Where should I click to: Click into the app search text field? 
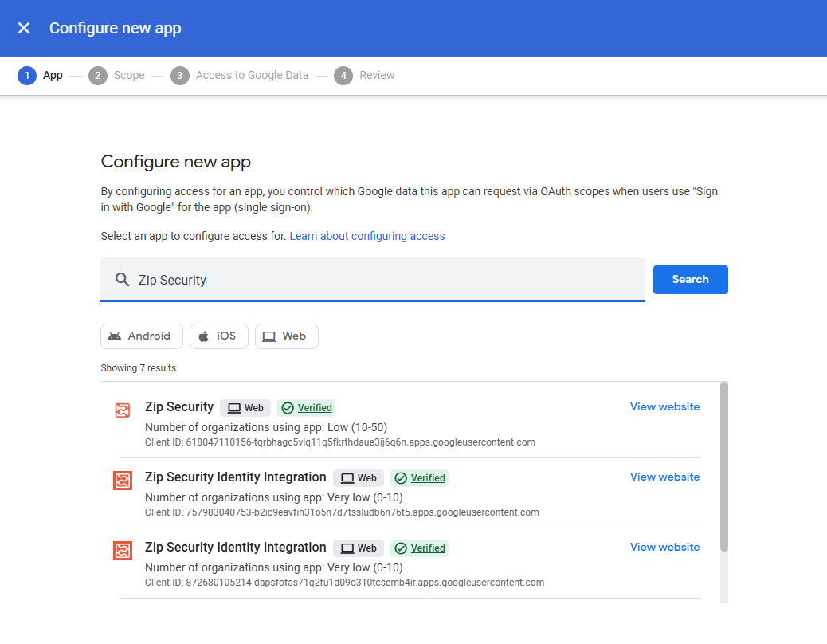[382, 280]
